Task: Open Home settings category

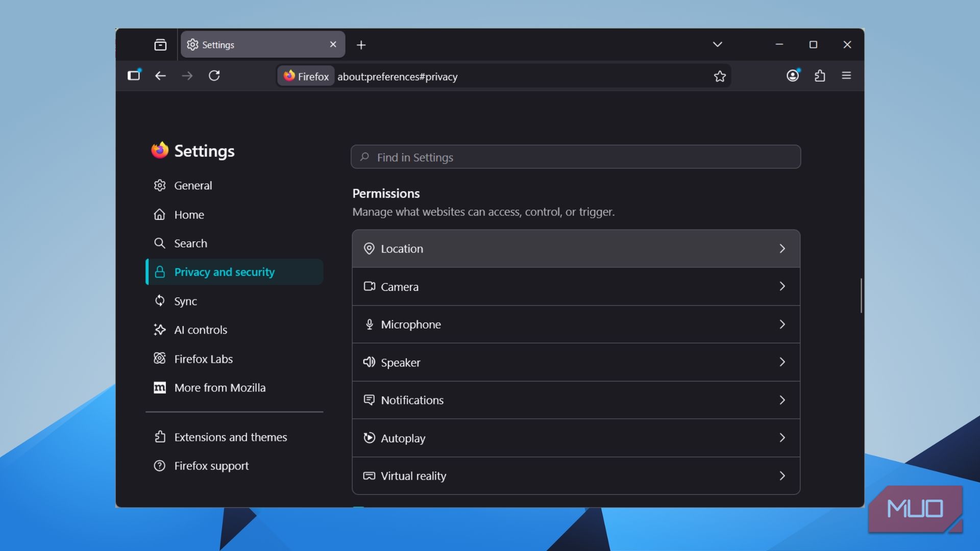Action: coord(234,215)
